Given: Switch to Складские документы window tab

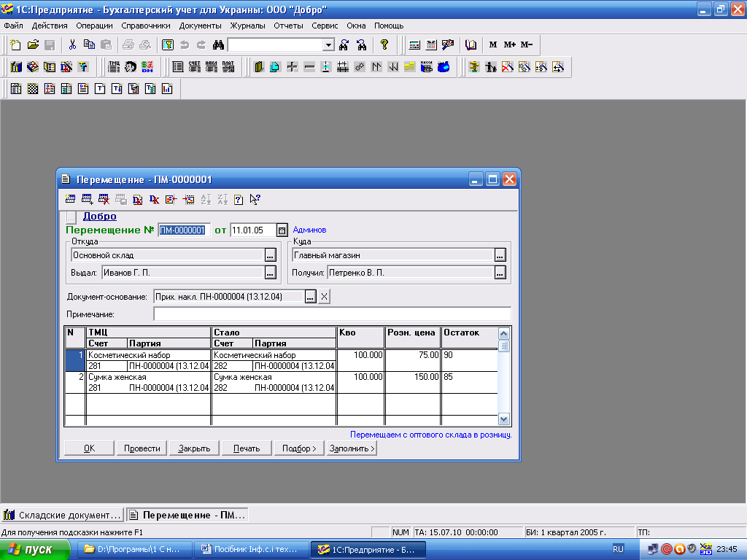Looking at the screenshot, I should click(x=63, y=515).
